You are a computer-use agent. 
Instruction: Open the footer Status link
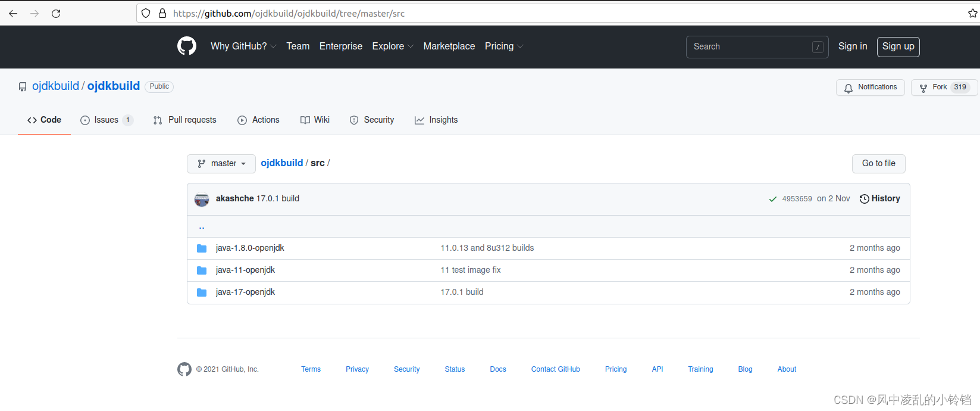[x=455, y=369]
